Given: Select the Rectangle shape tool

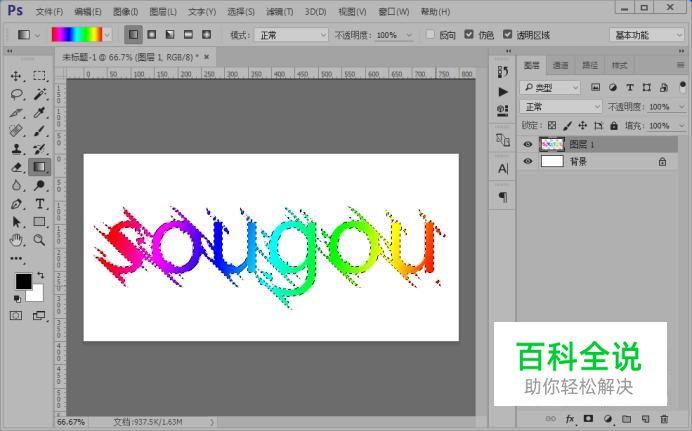Looking at the screenshot, I should 39,221.
